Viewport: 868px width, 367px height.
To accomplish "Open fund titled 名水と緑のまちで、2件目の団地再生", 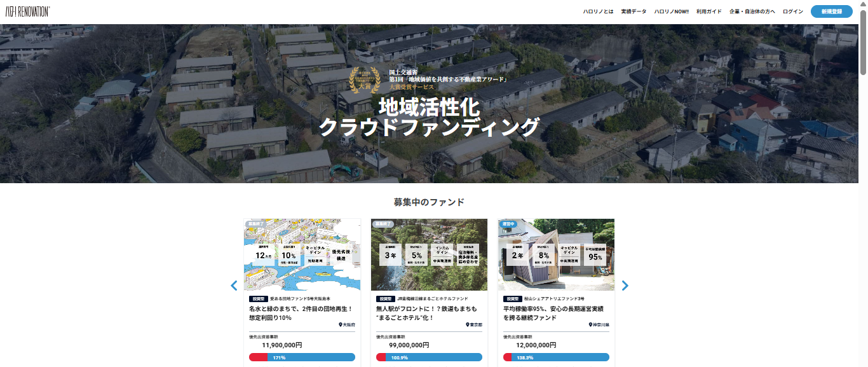I will click(301, 313).
